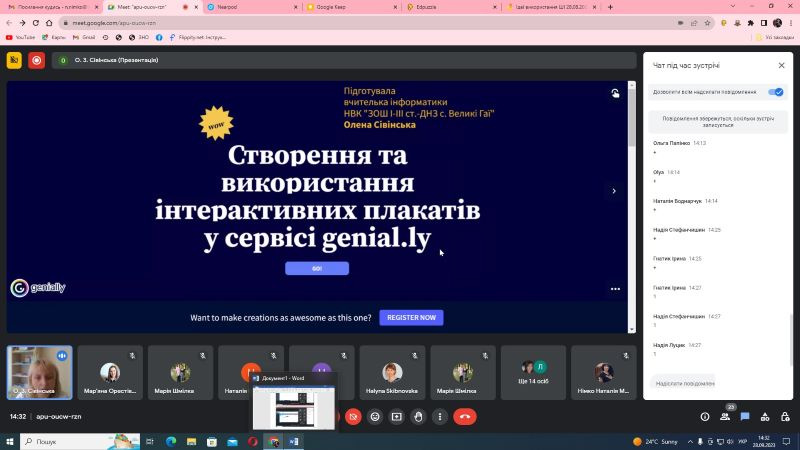The height and width of the screenshot is (450, 800).
Task: Toggle the red camera-off button
Action: click(353, 417)
